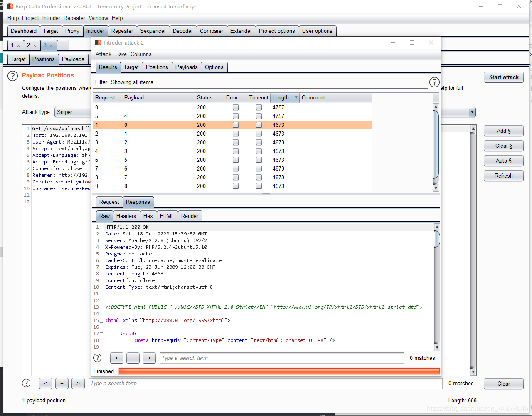Open the Burp menu

13,18
